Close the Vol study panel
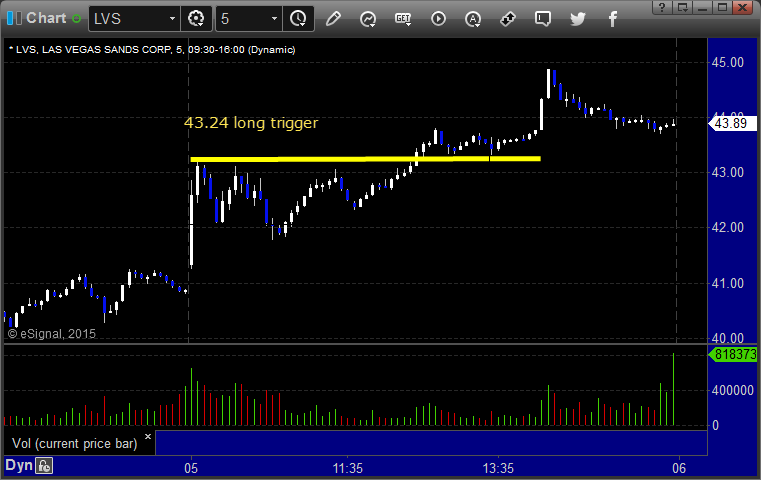The height and width of the screenshot is (480, 761). click(148, 436)
